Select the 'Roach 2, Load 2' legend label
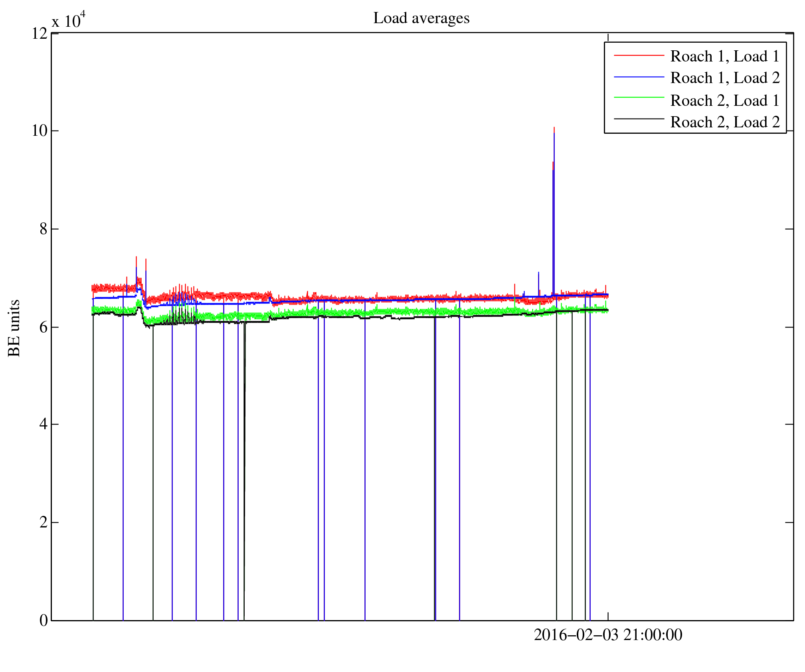This screenshot has width=805, height=672. tap(724, 122)
